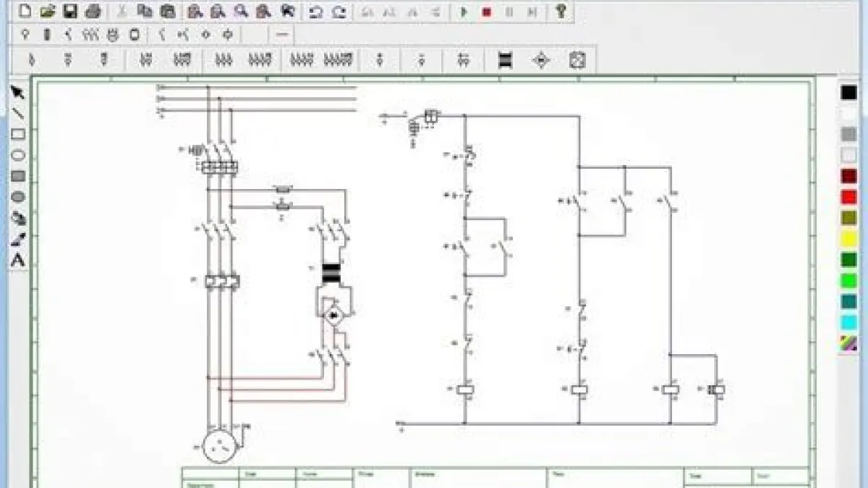
Task: Redo the last undone action
Action: tap(339, 12)
